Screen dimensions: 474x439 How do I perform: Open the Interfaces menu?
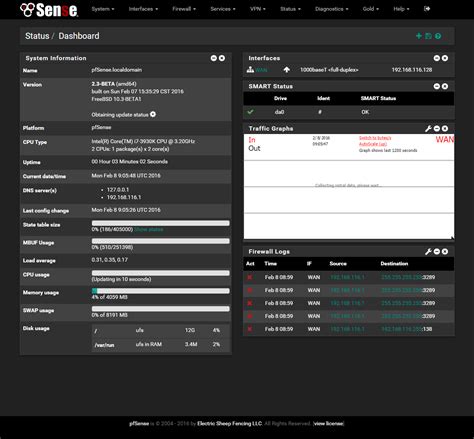[x=143, y=9]
